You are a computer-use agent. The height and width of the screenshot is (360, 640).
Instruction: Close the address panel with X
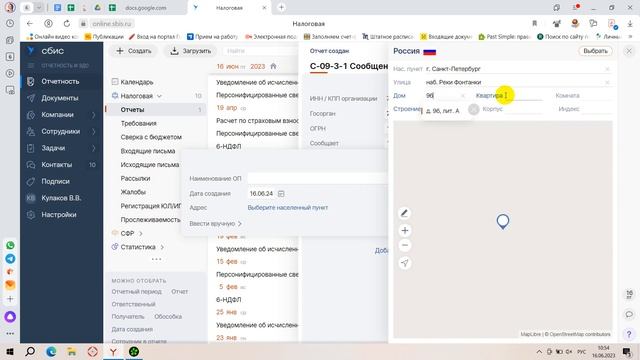click(629, 51)
